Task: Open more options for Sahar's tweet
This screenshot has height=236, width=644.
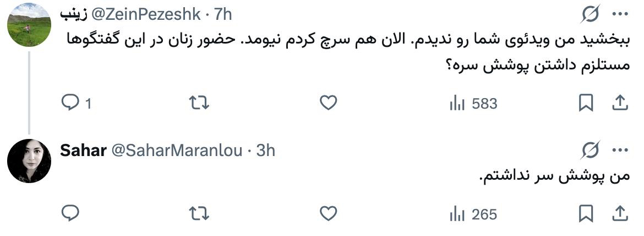Action: (620, 149)
